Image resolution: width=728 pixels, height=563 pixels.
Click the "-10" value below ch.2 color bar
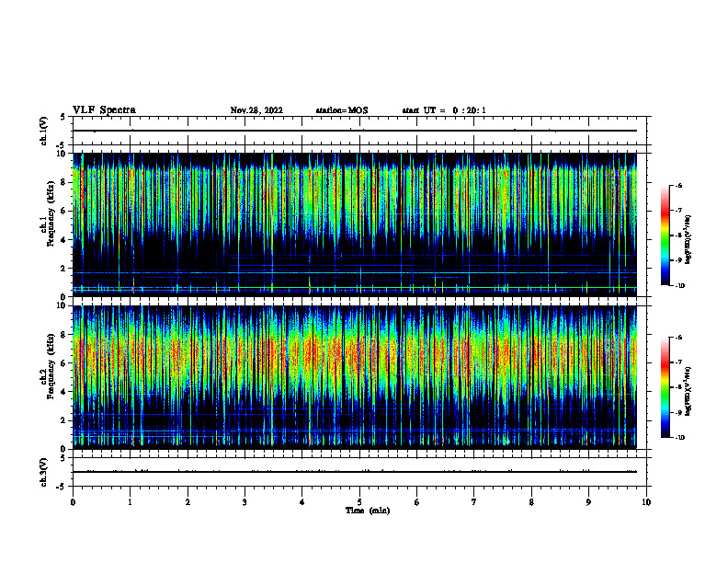coord(679,438)
